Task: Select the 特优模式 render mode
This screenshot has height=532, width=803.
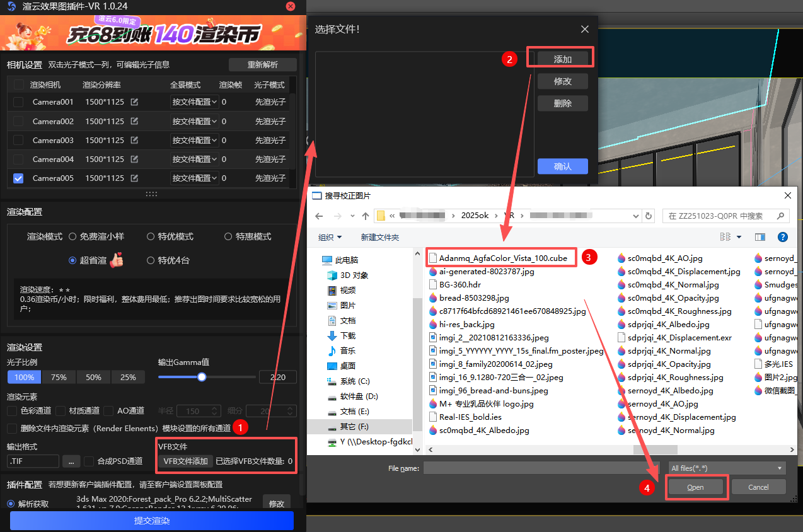Action: [x=151, y=236]
